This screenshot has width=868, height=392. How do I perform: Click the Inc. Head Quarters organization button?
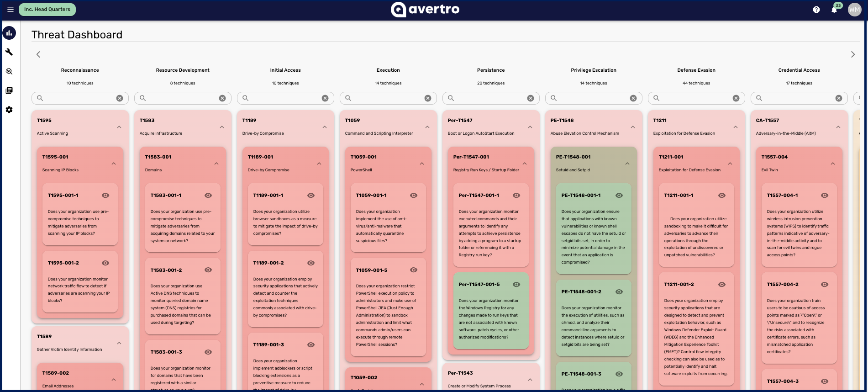point(47,10)
